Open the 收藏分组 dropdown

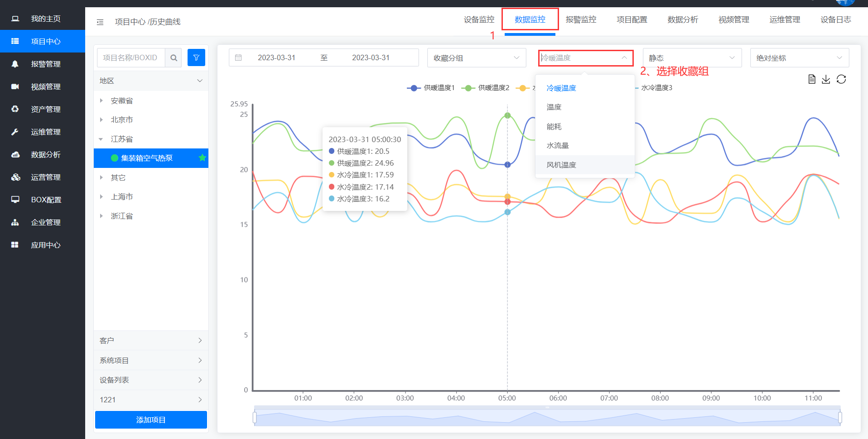click(476, 58)
